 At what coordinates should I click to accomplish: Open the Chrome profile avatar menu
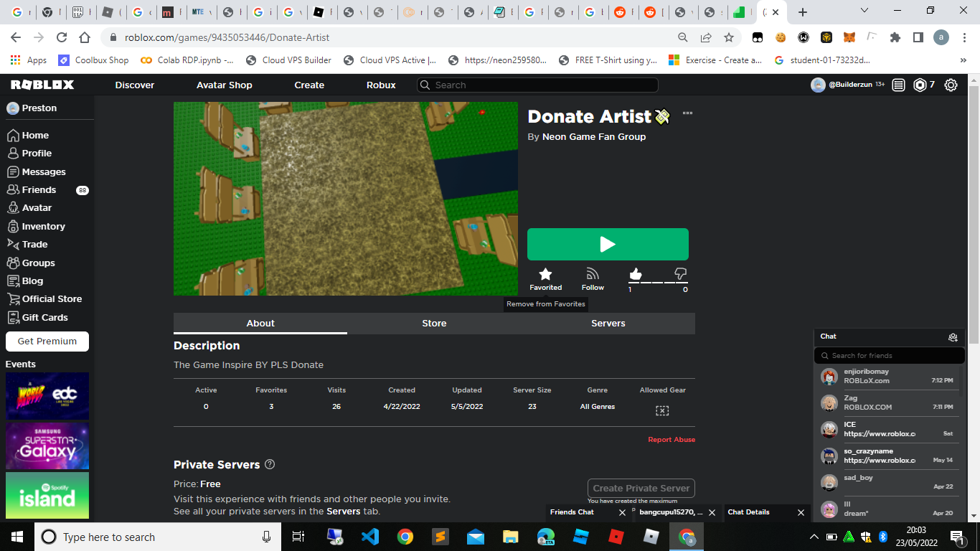(x=941, y=37)
